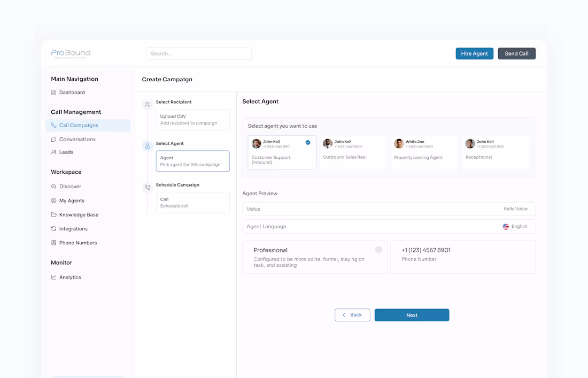The width and height of the screenshot is (588, 378).
Task: Click the Analytics chart icon
Action: (53, 277)
